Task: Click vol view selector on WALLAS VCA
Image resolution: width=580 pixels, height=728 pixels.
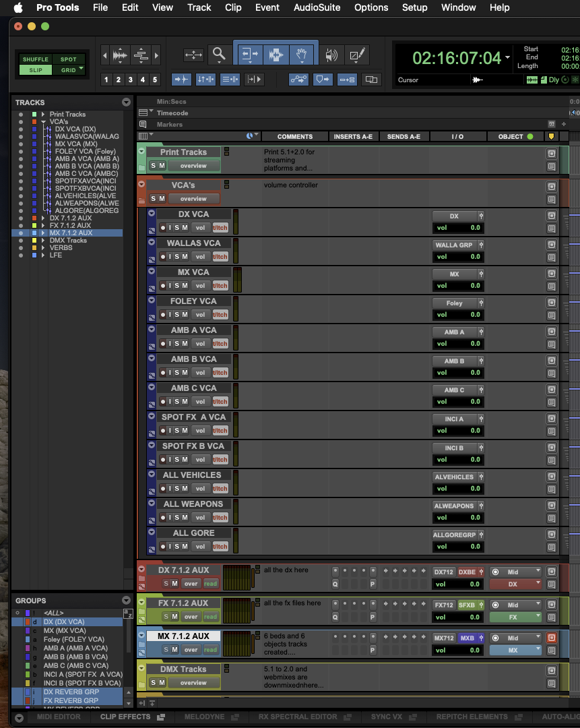Action: coord(200,257)
